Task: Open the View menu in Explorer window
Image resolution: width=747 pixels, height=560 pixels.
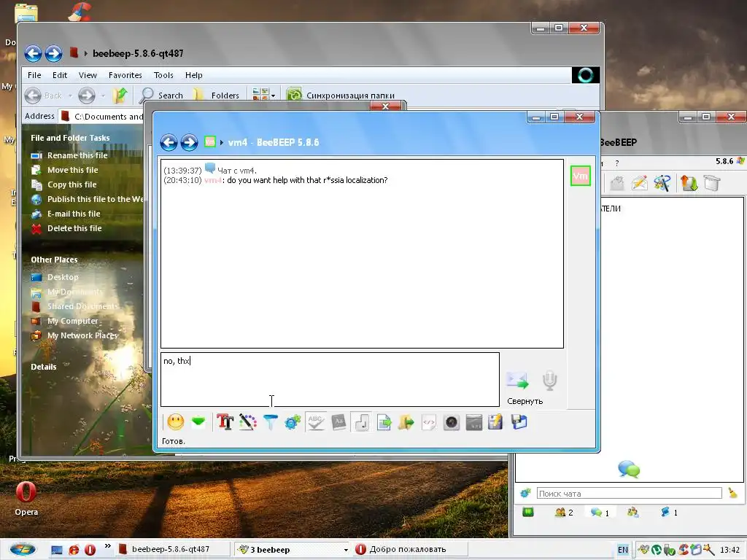Action: click(x=88, y=75)
